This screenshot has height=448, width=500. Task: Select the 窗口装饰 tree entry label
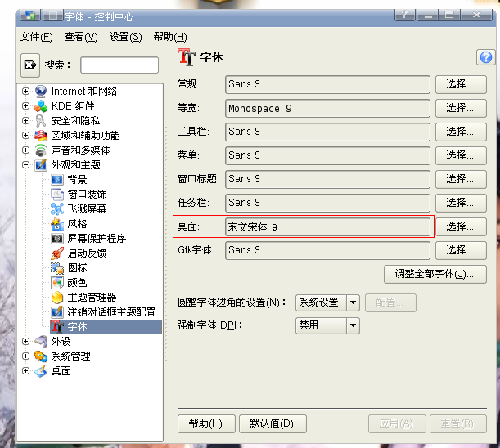(87, 194)
